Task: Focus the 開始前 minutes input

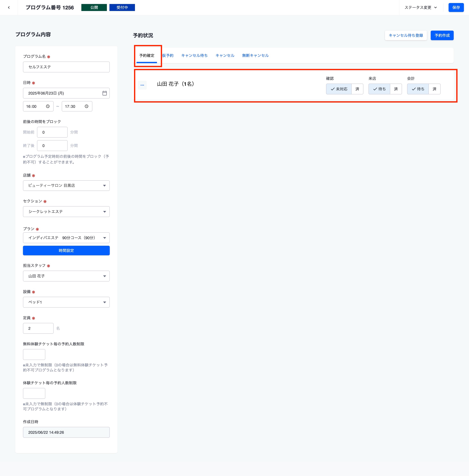Action: point(52,132)
